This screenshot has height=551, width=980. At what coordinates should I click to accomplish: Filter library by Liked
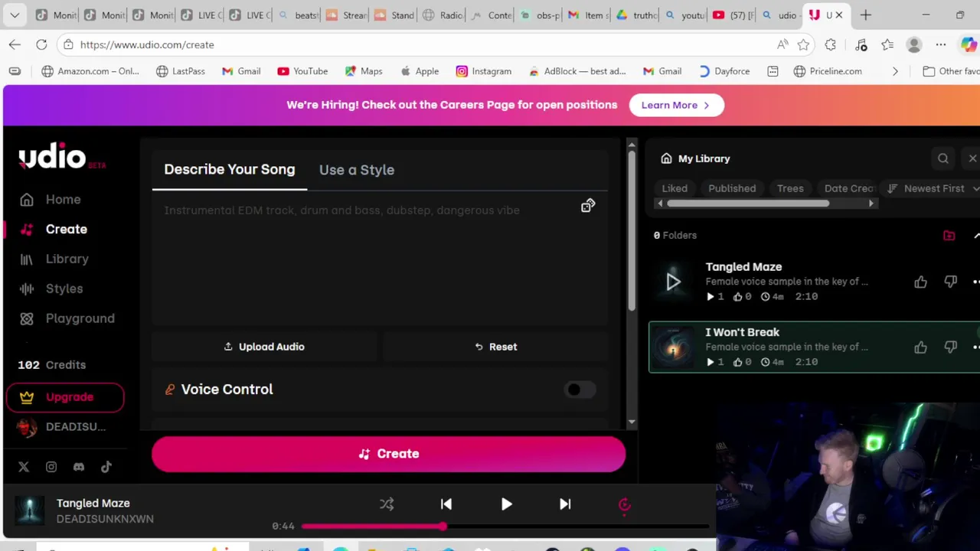click(x=675, y=188)
